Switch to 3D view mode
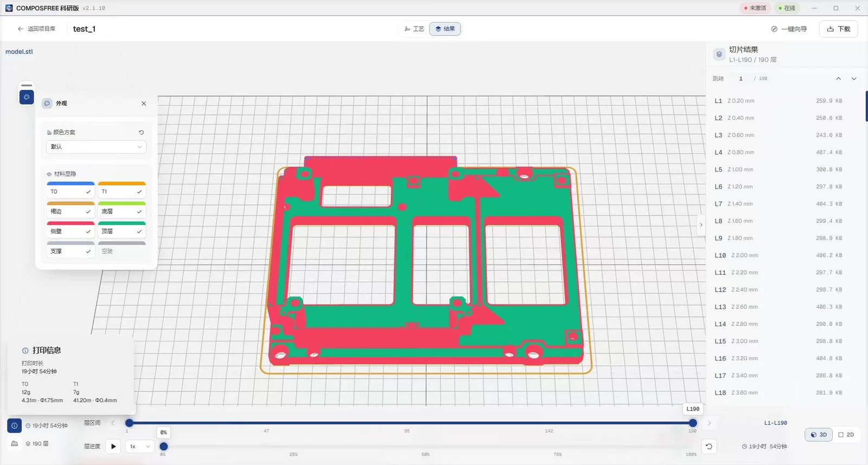 pos(819,435)
